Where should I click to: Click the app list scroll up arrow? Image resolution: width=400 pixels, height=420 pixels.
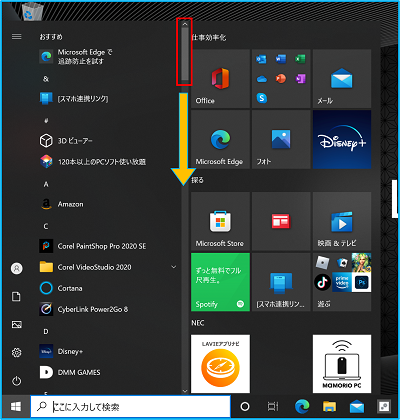point(185,24)
